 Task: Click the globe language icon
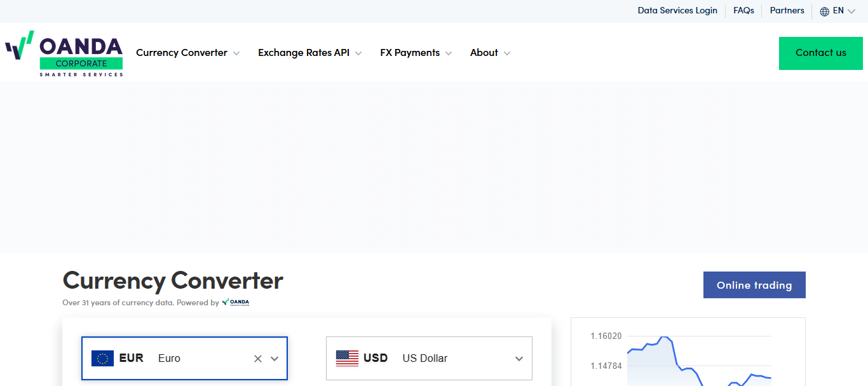824,11
